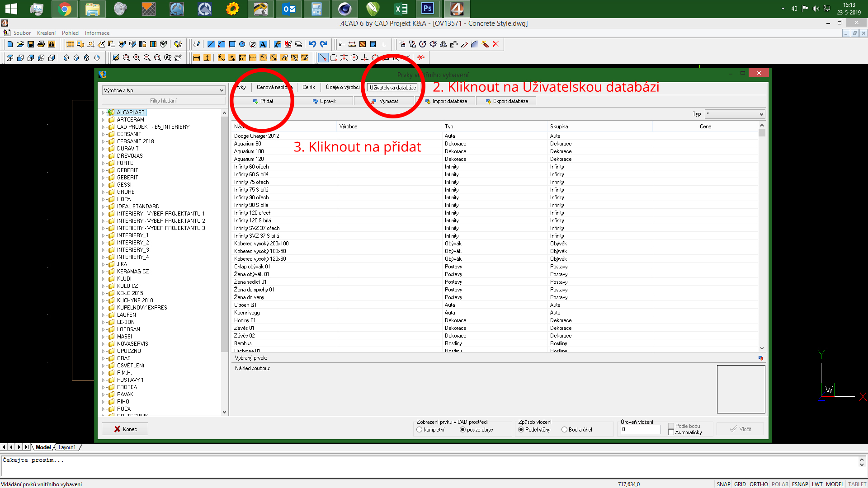Open the 'Výrobce / typ' dropdown
This screenshot has height=488, width=868.
tap(164, 90)
